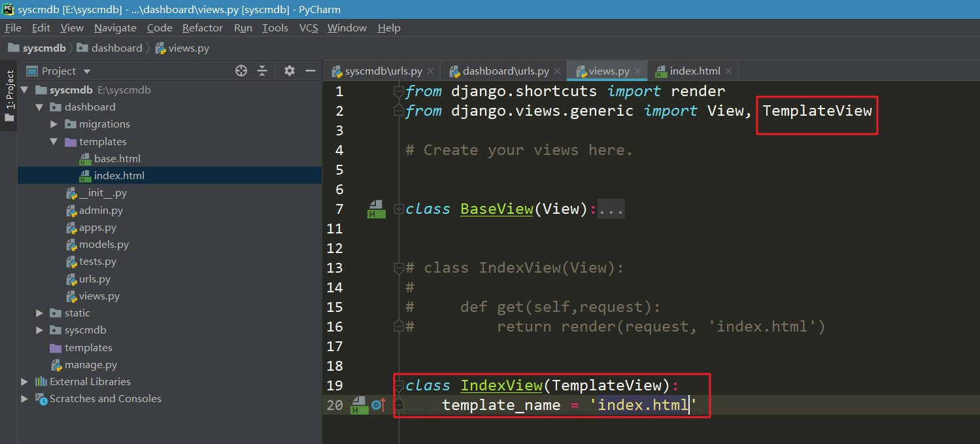The width and height of the screenshot is (980, 444).
Task: Click the syscmdb breadcrumb
Action: pyautogui.click(x=37, y=48)
